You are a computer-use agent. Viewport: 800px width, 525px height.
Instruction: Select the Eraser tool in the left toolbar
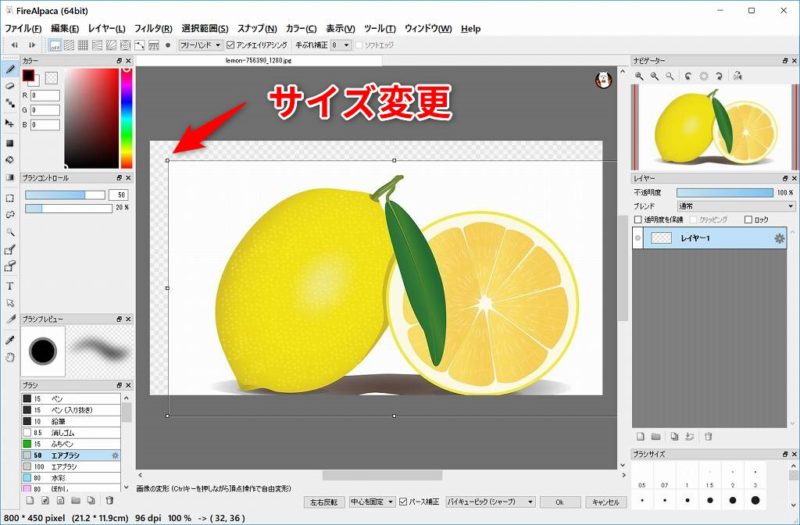point(10,86)
